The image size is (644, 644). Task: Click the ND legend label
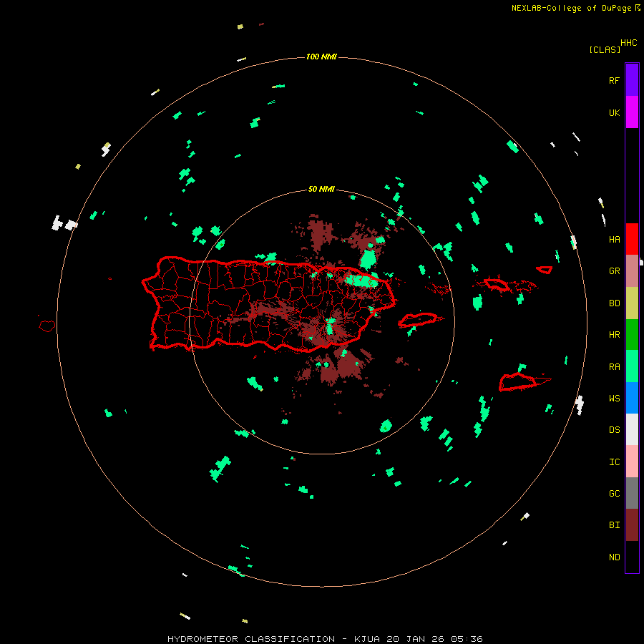click(614, 557)
